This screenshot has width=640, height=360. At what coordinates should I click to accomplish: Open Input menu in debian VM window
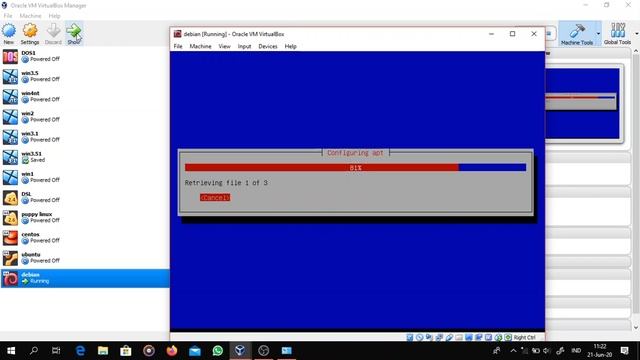coord(244,47)
